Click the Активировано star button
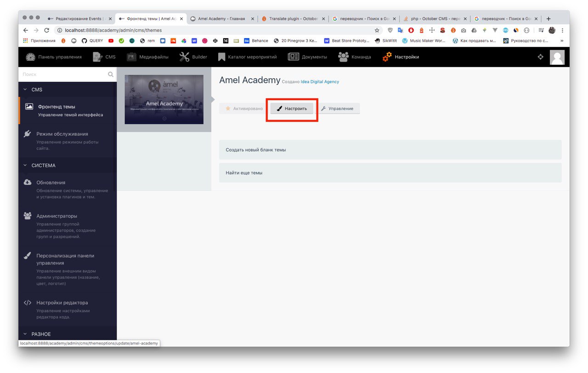This screenshot has height=373, width=588. [243, 109]
